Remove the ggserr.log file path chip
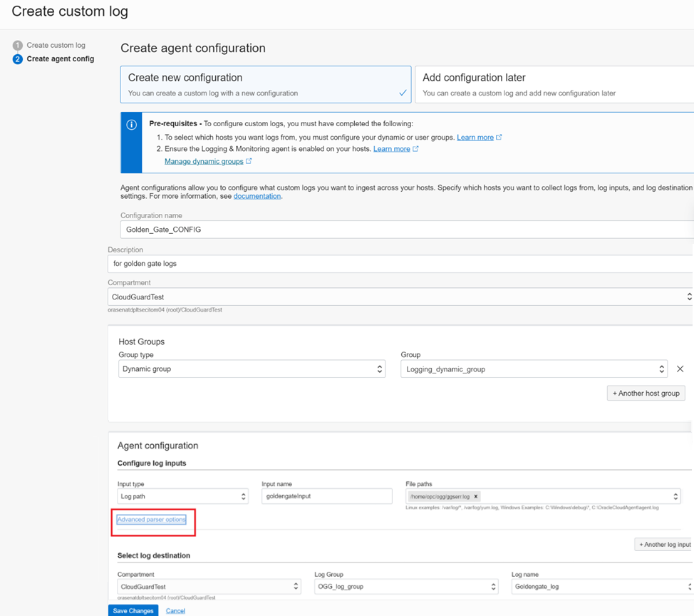Viewport: 694px width, 616px height. pyautogui.click(x=476, y=496)
